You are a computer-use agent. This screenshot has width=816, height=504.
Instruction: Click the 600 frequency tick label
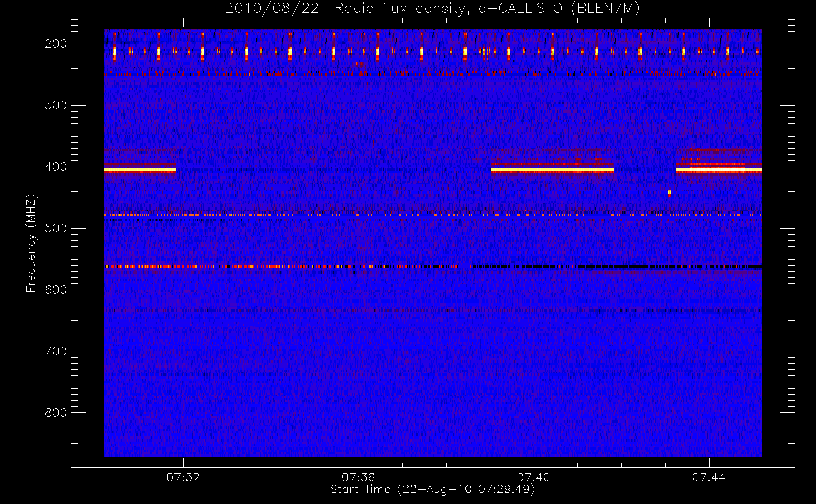[56, 290]
